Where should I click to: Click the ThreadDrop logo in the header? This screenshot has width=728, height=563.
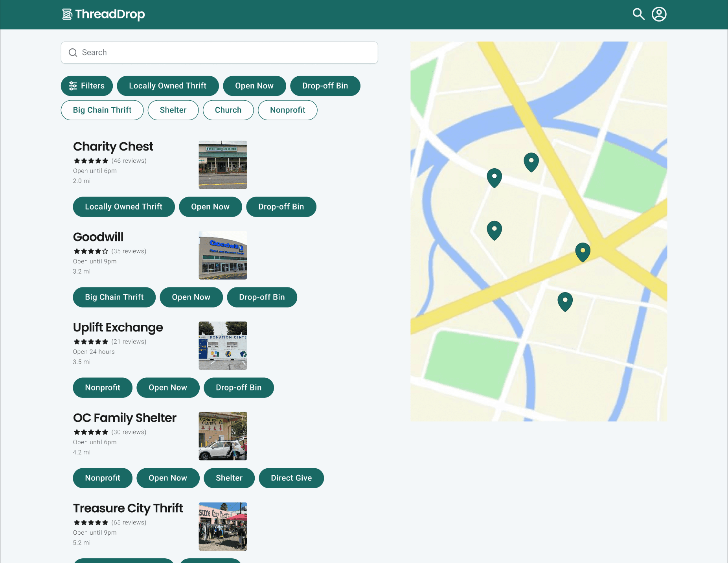pyautogui.click(x=103, y=14)
